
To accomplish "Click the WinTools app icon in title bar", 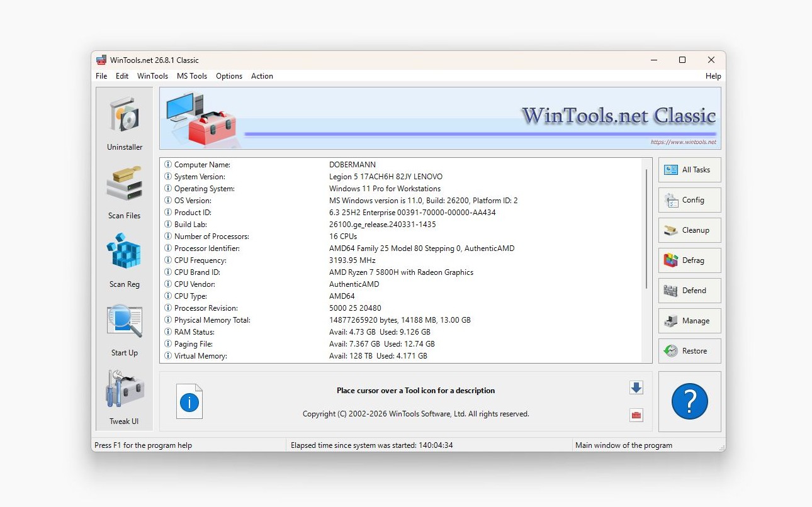I will tap(101, 60).
